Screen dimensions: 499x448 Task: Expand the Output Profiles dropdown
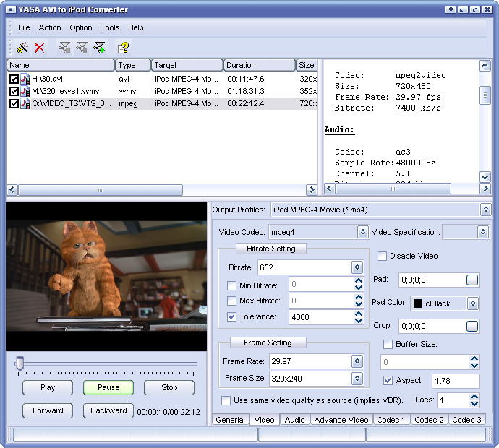485,210
